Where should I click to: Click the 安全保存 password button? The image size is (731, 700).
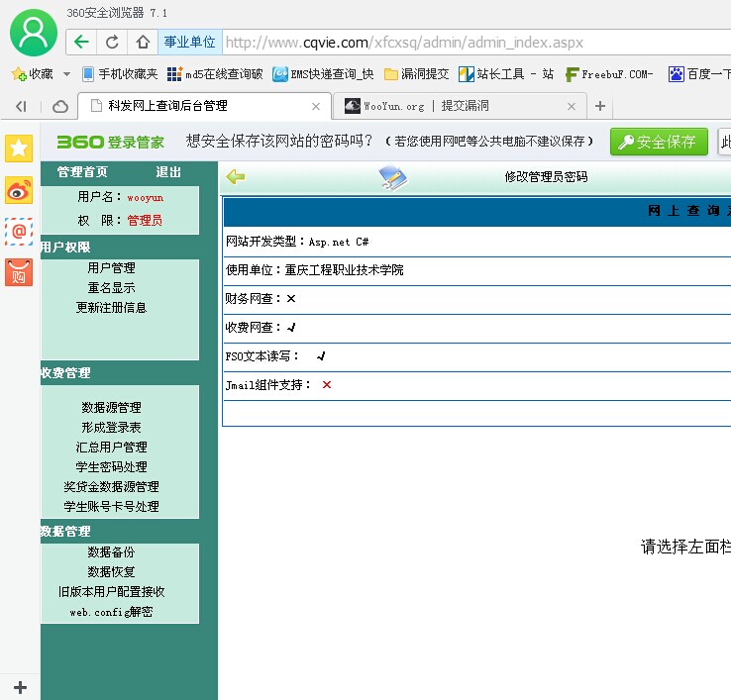click(x=659, y=142)
